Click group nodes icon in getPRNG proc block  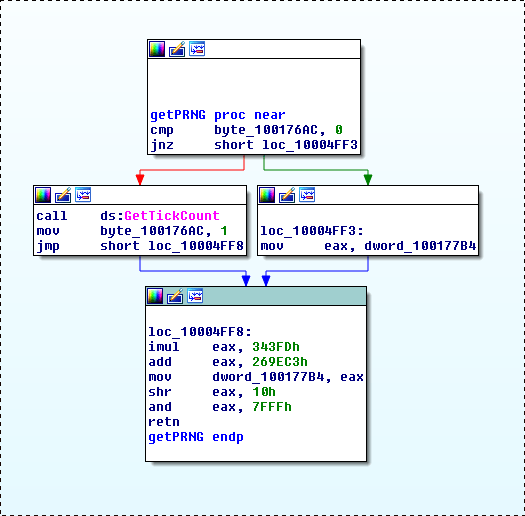tap(197, 49)
